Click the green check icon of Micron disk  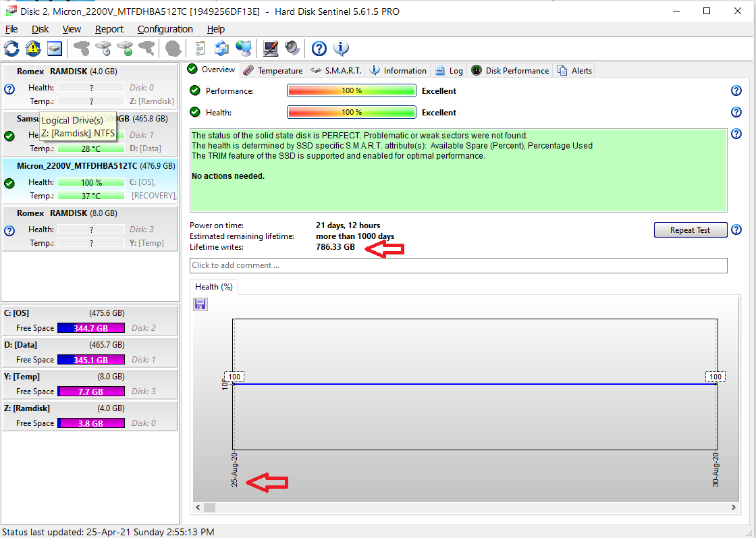point(9,183)
